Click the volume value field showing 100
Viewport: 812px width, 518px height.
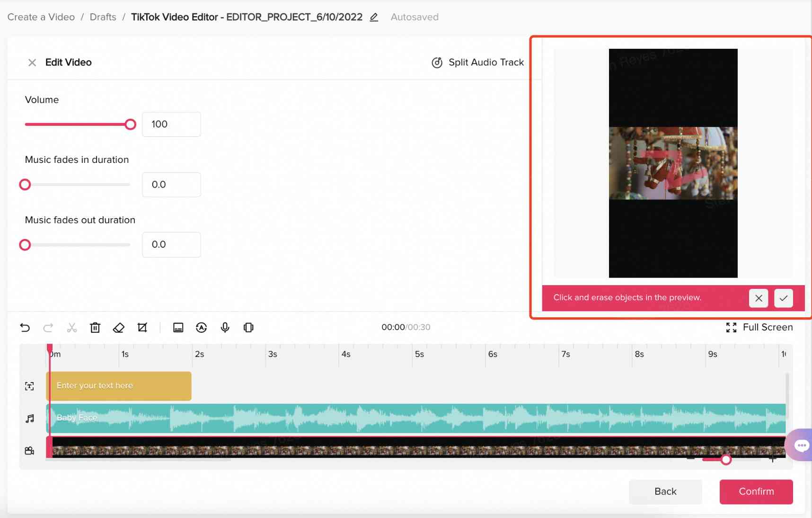pos(171,124)
